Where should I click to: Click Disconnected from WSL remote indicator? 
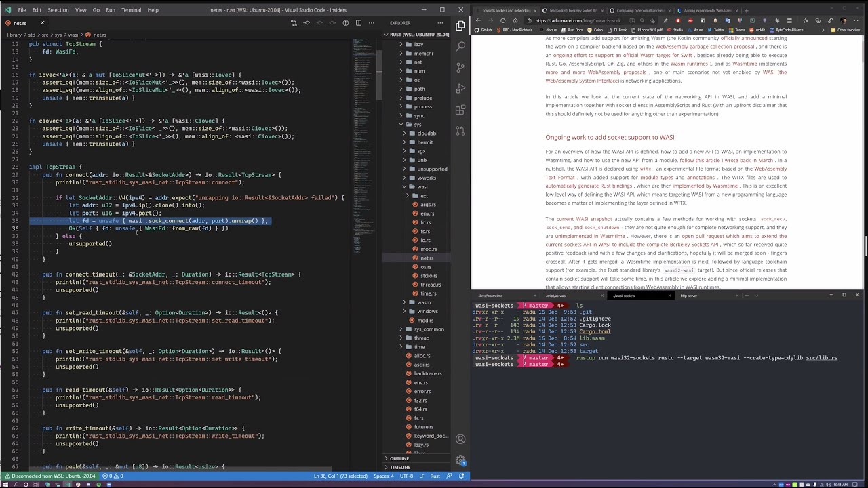pyautogui.click(x=49, y=476)
